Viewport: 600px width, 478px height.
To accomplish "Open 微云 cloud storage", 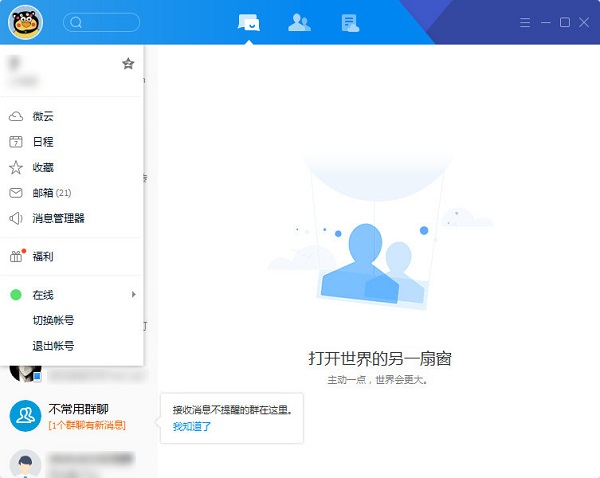I will coord(43,116).
